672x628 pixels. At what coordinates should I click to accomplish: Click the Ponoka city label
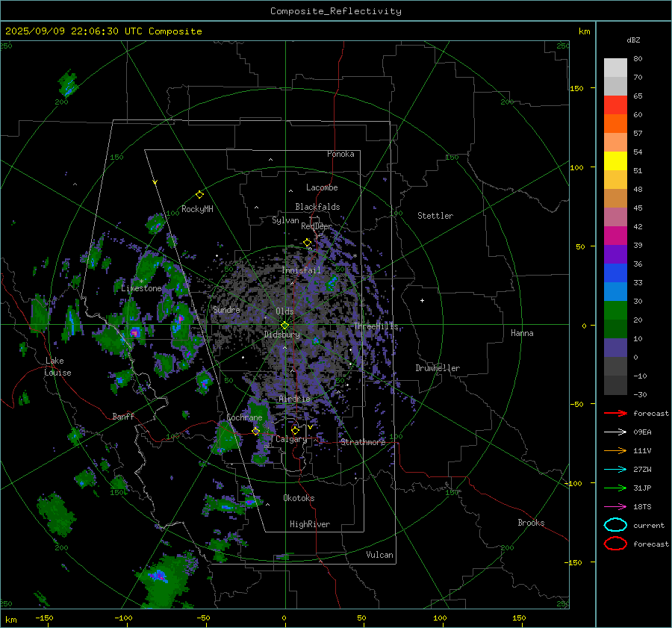tap(340, 154)
